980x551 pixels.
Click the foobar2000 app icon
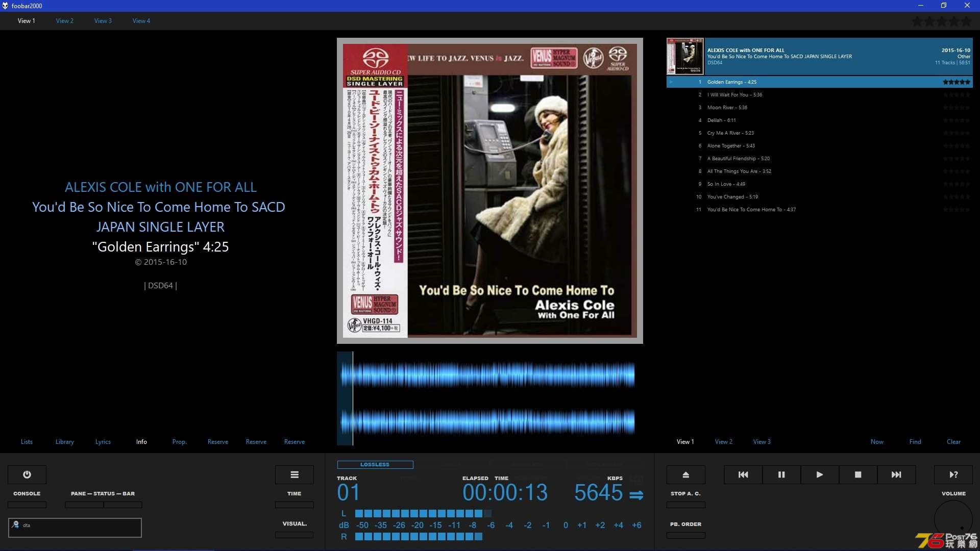pos(5,6)
